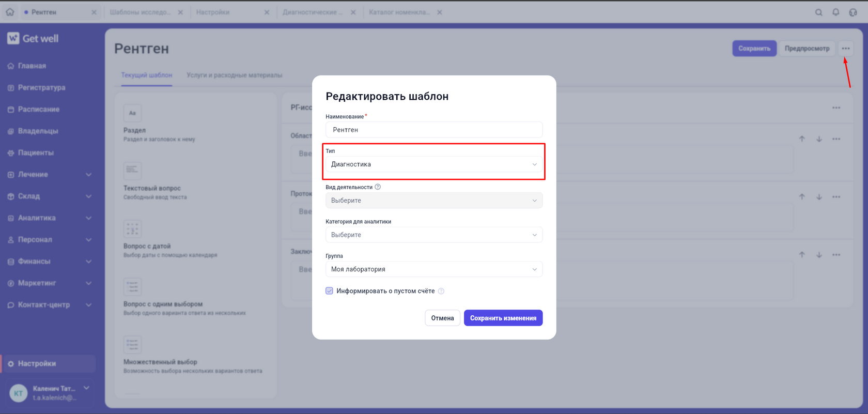
Task: Open notifications bell icon
Action: (836, 12)
